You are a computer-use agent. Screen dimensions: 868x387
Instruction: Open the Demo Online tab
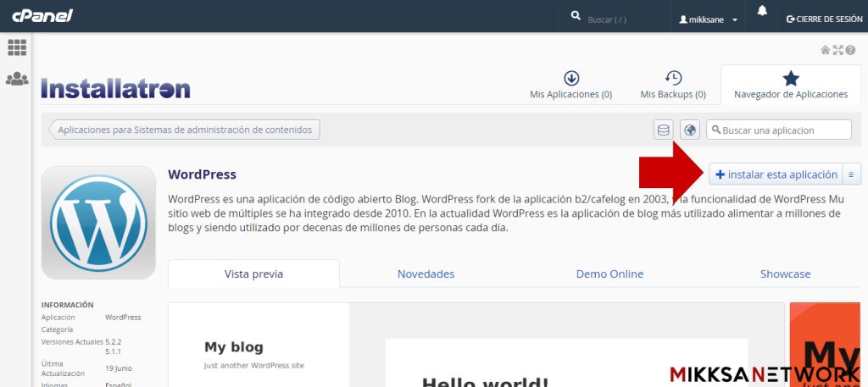coord(609,274)
